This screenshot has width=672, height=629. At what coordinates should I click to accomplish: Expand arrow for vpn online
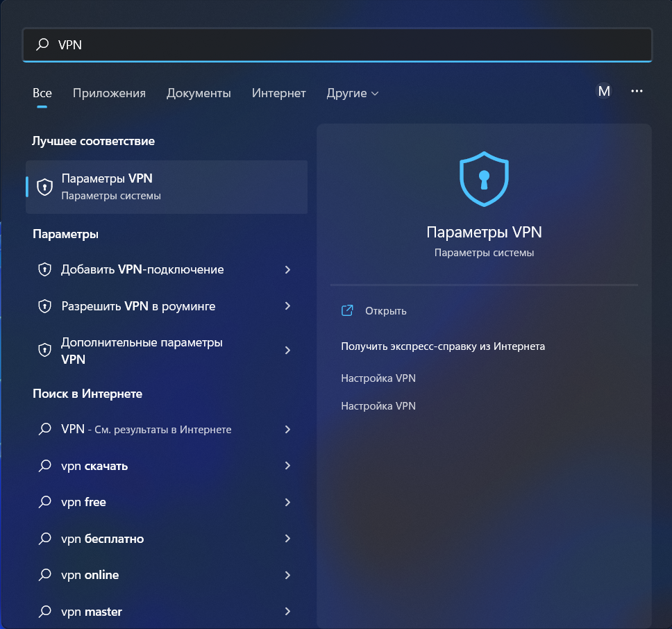[x=287, y=575]
